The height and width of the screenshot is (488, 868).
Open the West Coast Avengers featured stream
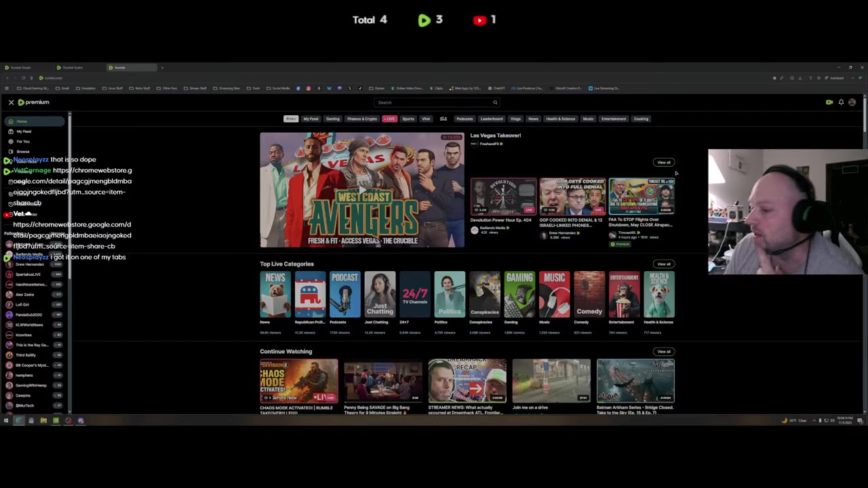(x=362, y=190)
